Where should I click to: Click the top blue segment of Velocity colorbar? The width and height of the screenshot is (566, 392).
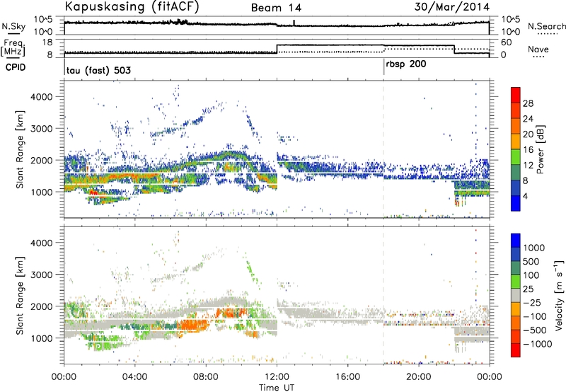click(x=516, y=241)
